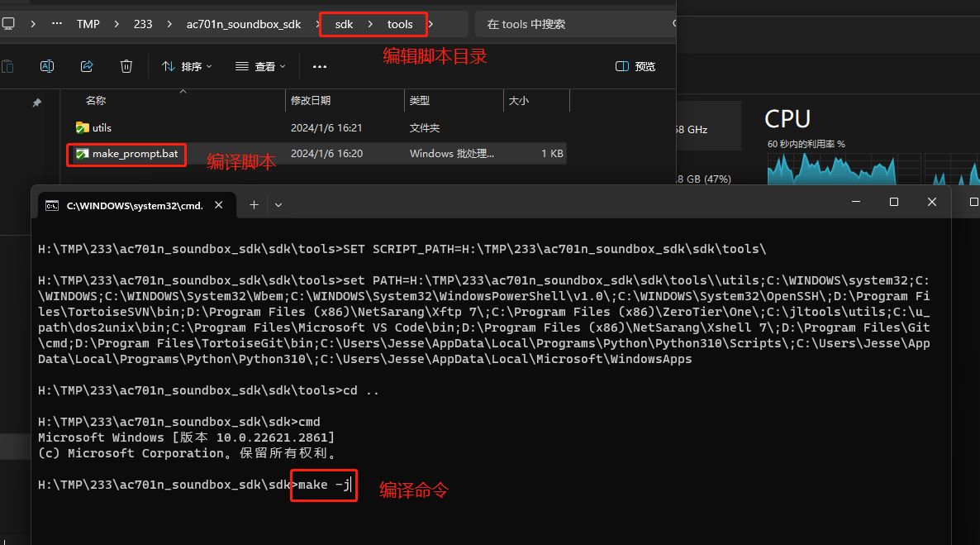The height and width of the screenshot is (545, 980).
Task: Expand the chevron after 233 in breadcrumb
Action: (x=169, y=24)
